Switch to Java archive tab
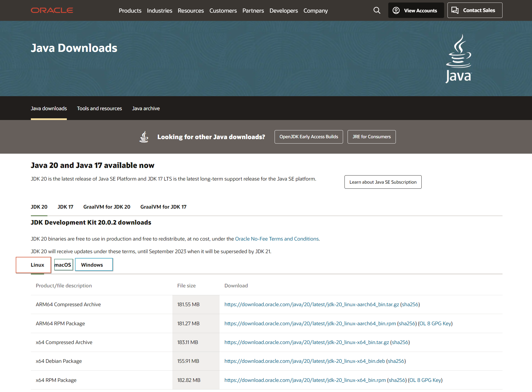The width and height of the screenshot is (532, 392). pyautogui.click(x=146, y=109)
